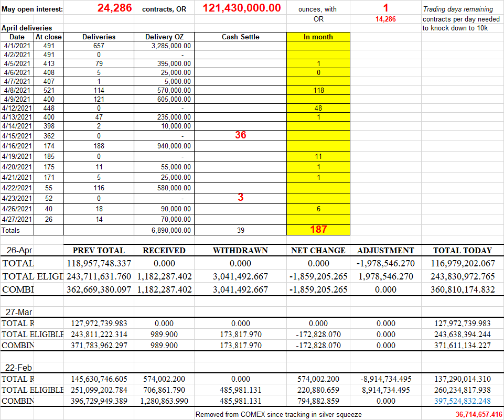Click the yellow 'In month' column header
The image size is (504, 420).
pyautogui.click(x=318, y=37)
